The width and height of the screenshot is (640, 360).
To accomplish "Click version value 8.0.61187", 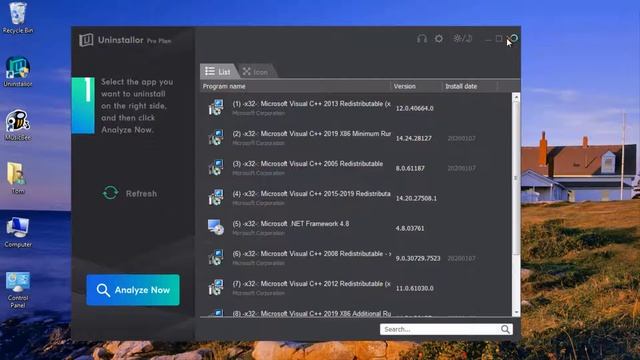I will coord(410,168).
